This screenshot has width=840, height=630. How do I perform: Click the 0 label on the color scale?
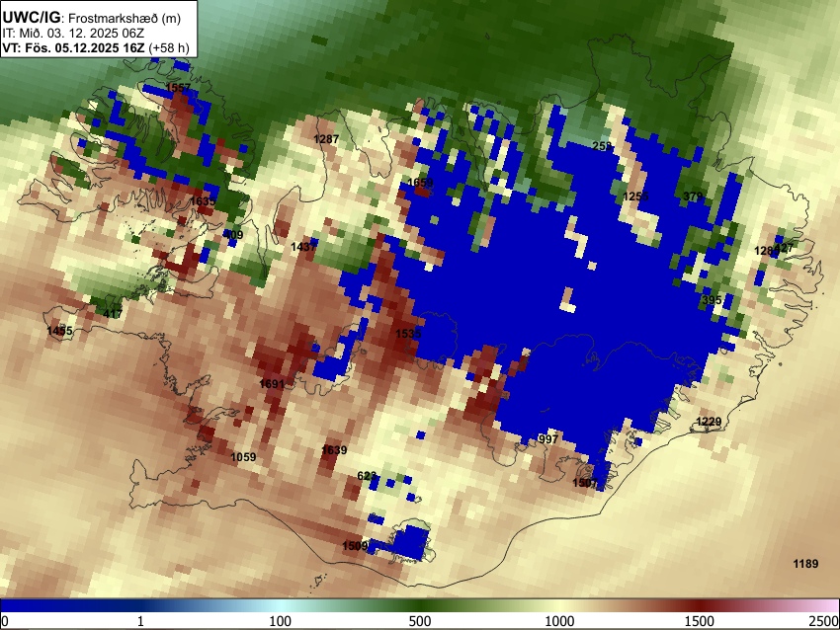coord(5,621)
